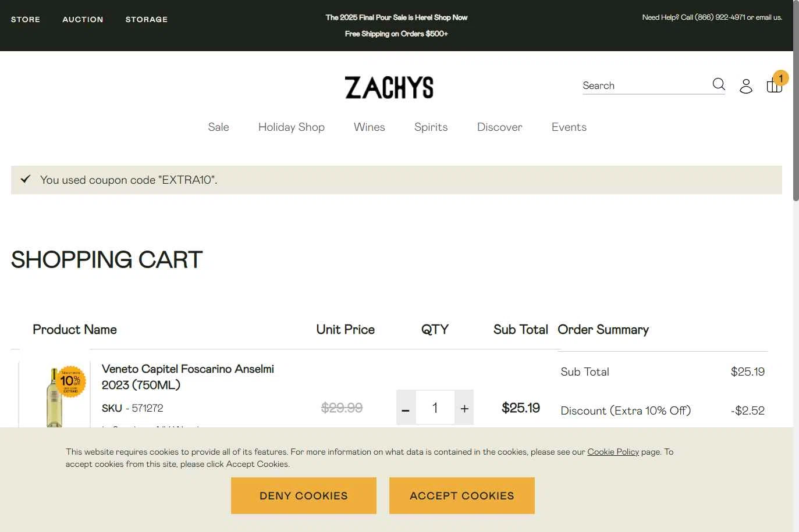Click the -$2.52 discount amount
Image resolution: width=799 pixels, height=532 pixels.
[748, 410]
